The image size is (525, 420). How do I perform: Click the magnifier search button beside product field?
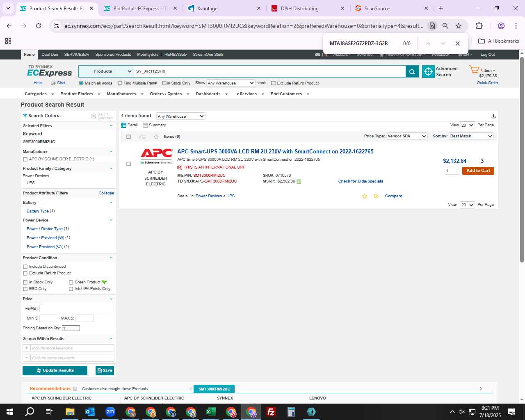412,71
